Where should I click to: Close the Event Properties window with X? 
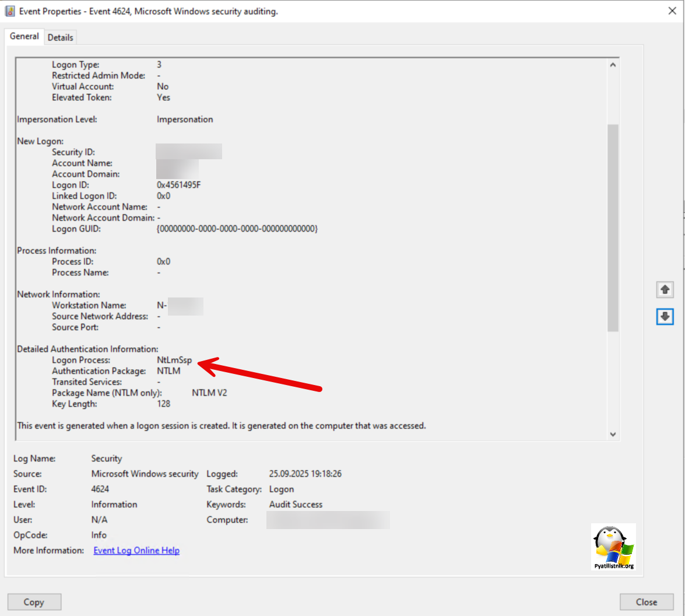pos(671,10)
